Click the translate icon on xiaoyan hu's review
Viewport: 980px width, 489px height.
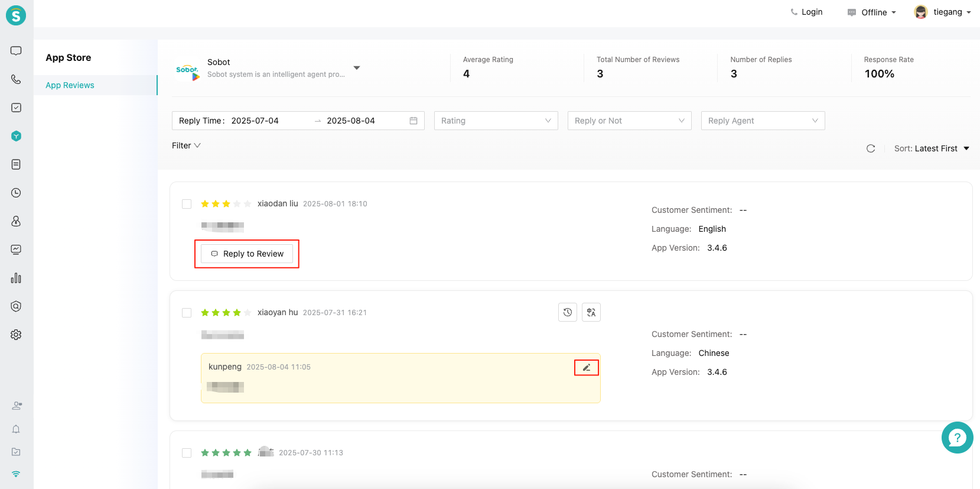point(591,312)
